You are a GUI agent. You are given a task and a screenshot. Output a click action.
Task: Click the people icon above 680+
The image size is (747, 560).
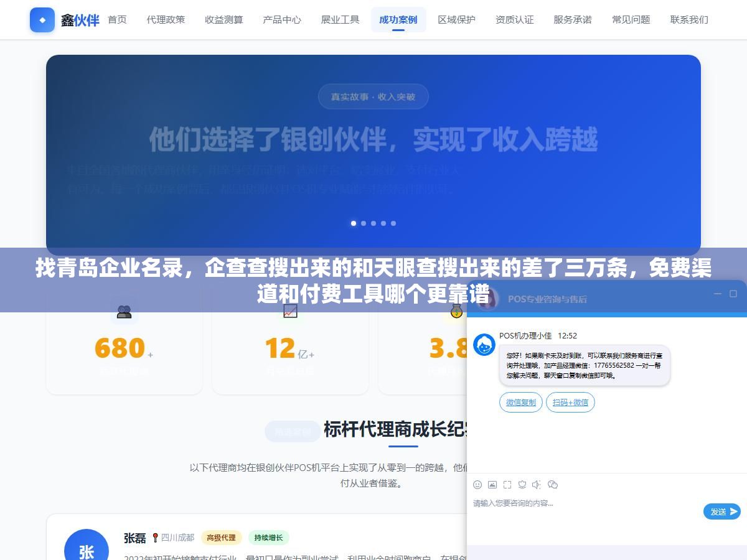(125, 312)
